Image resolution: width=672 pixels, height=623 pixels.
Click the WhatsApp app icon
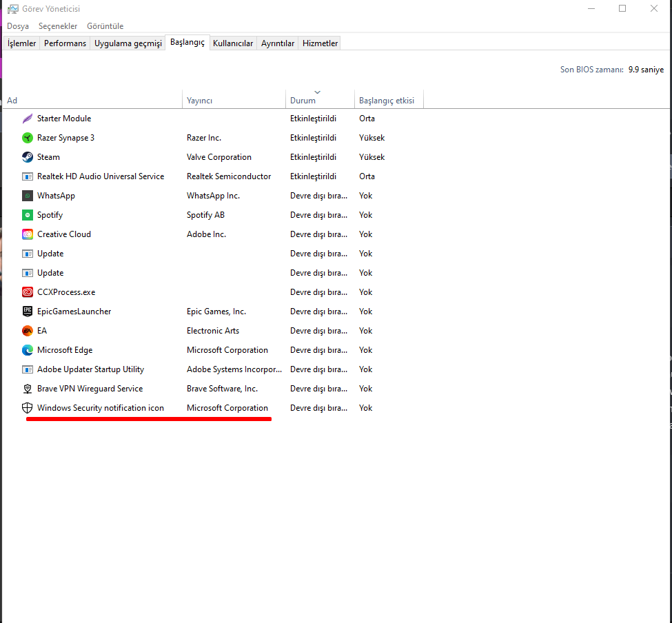tap(28, 196)
